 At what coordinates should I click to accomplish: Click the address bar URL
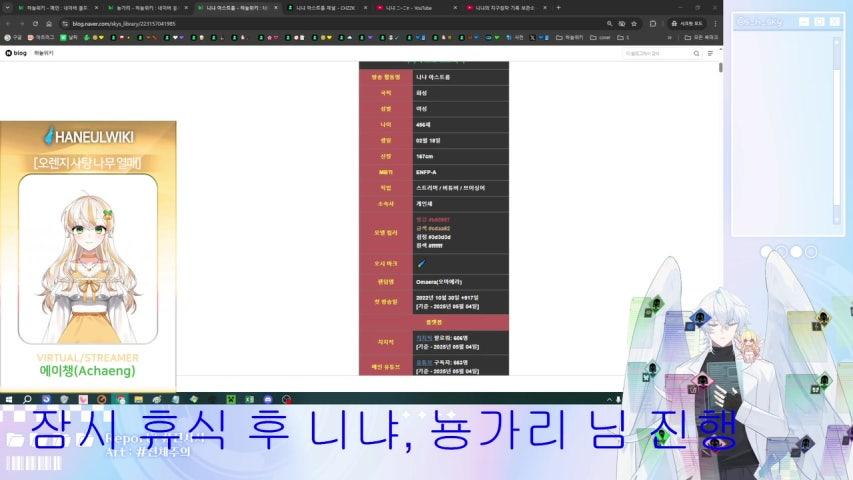[x=123, y=24]
